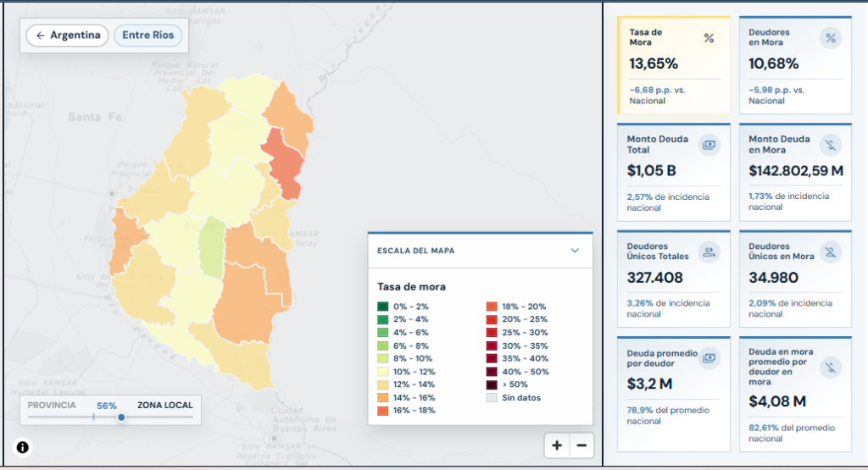Select the Sin datos legend swatch
The height and width of the screenshot is (470, 868).
point(492,397)
